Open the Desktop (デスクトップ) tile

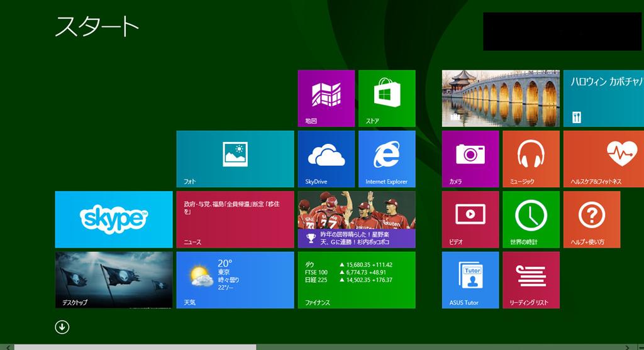click(114, 280)
